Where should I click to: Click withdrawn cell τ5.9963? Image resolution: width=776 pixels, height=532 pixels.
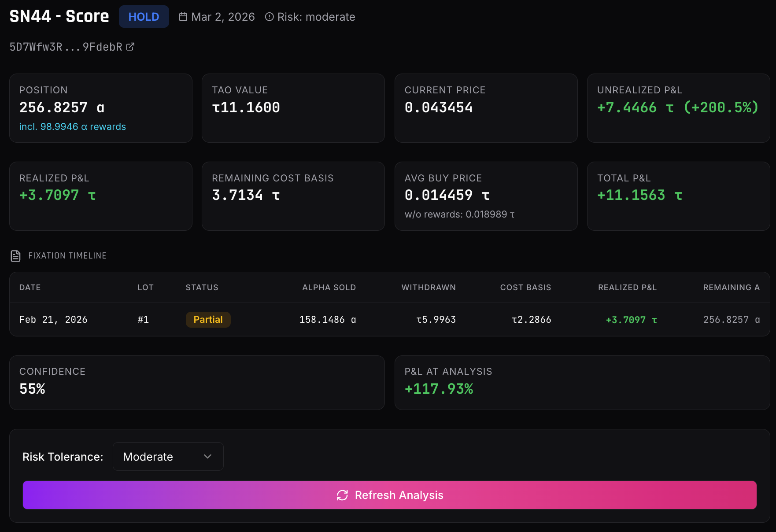(x=436, y=320)
